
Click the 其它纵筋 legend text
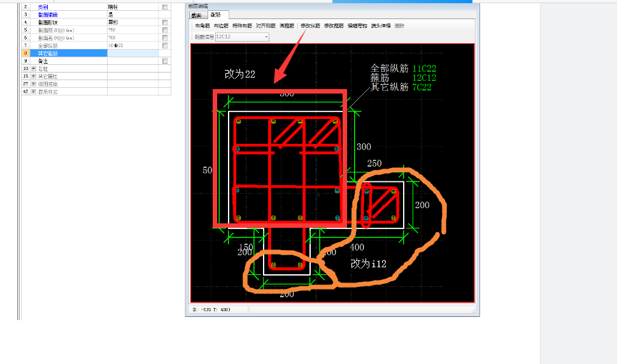389,87
